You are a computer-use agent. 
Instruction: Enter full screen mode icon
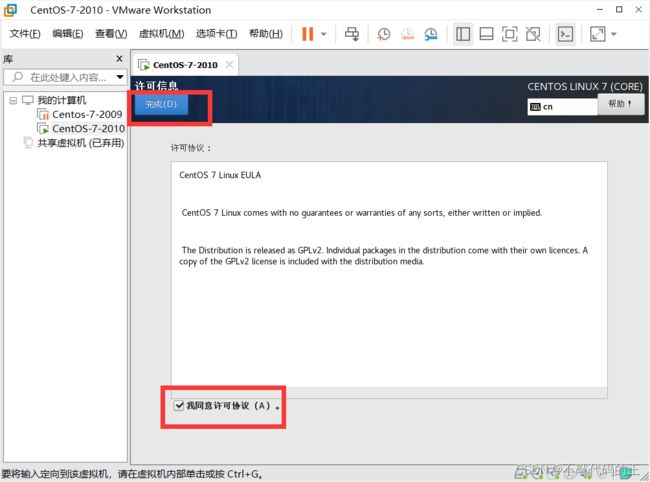pos(509,34)
